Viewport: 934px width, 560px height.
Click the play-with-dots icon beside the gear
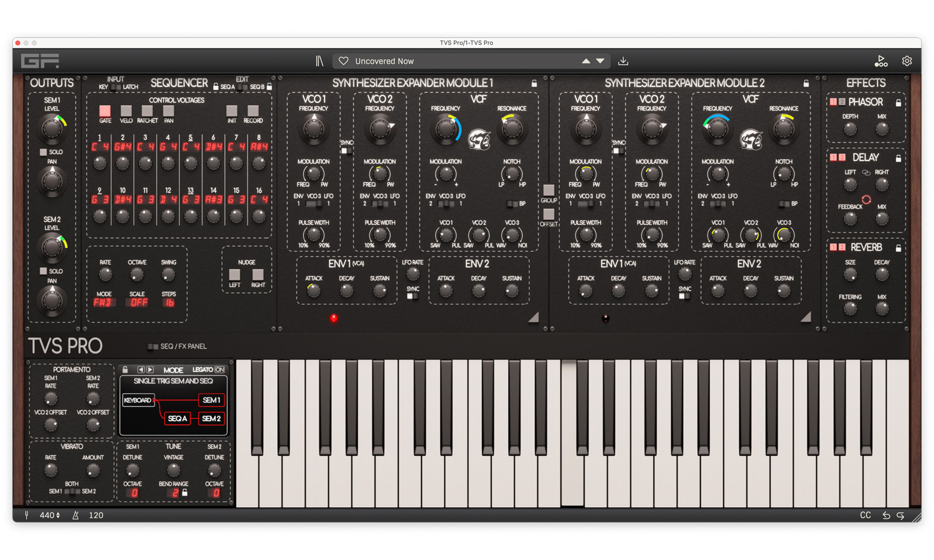point(881,61)
